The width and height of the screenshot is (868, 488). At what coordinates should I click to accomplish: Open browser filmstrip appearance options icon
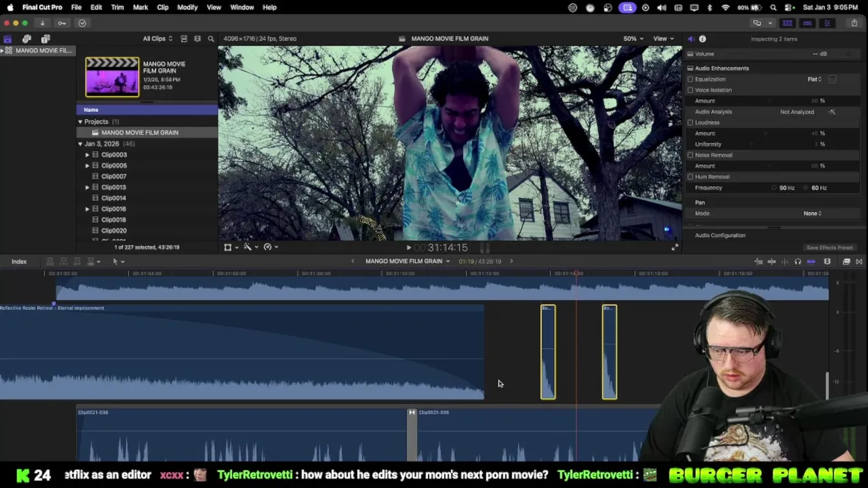click(197, 39)
